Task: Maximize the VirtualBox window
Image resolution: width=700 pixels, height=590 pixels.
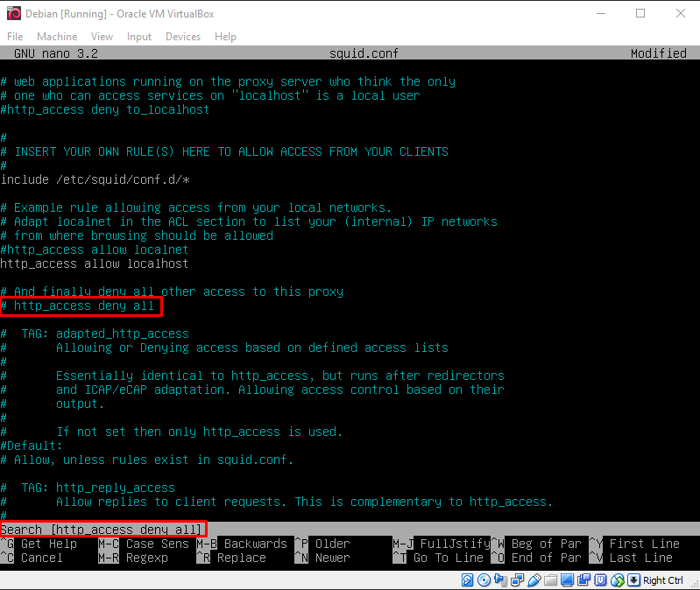Action: tap(640, 13)
